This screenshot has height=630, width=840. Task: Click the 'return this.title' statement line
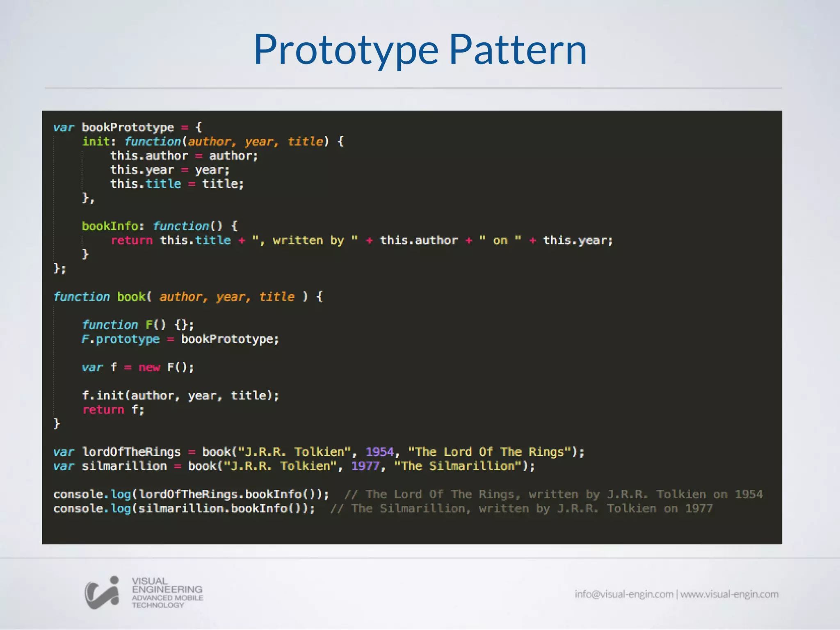[361, 240]
